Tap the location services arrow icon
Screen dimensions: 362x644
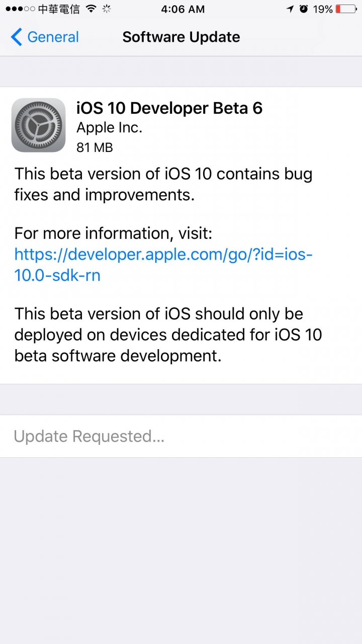290,9
